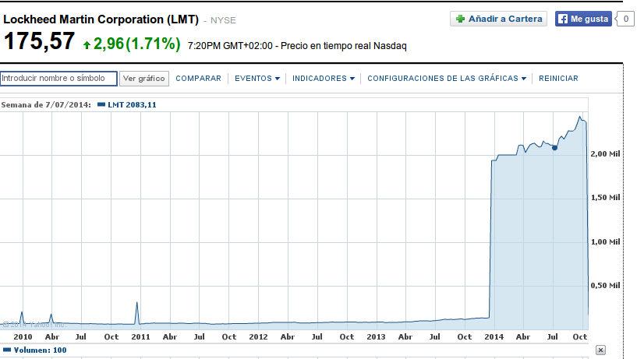The image size is (644, 359).
Task: Click the 'Semana de 7/07/2014:' label
Action: [x=46, y=104]
